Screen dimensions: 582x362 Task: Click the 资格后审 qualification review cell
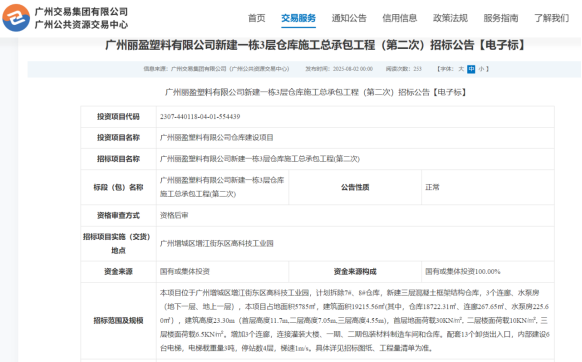coord(355,215)
